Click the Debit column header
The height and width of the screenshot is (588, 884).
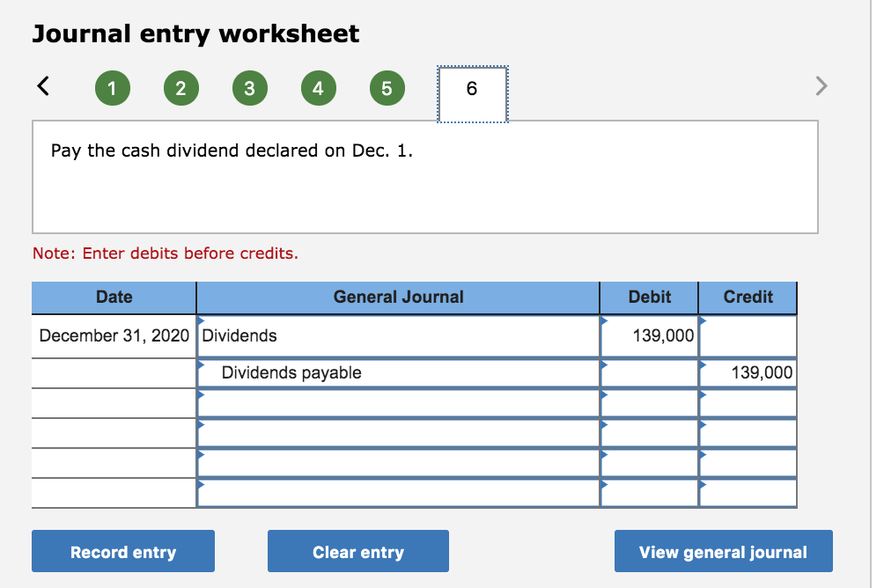click(x=650, y=298)
